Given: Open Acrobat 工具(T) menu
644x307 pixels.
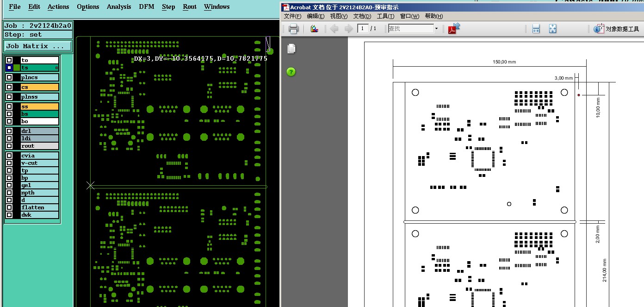Looking at the screenshot, I should click(386, 16).
